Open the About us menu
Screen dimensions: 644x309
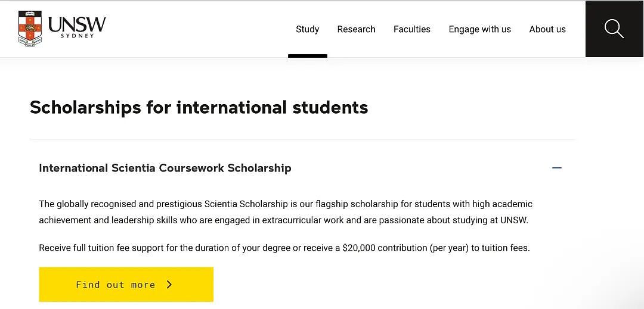547,29
